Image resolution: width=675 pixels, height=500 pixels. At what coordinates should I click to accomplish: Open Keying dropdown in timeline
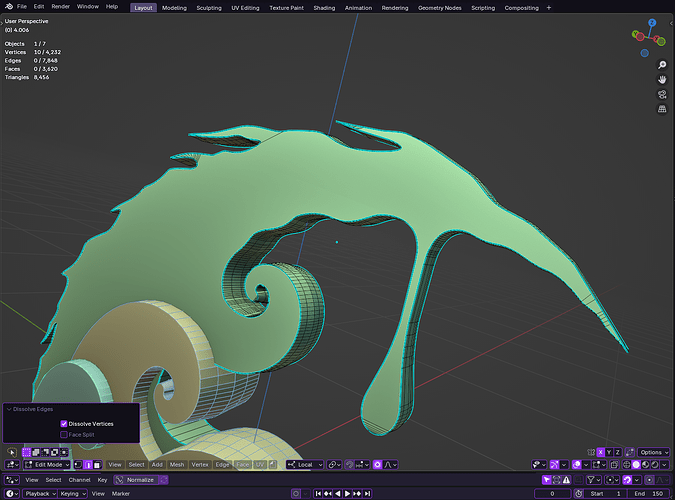coord(73,494)
